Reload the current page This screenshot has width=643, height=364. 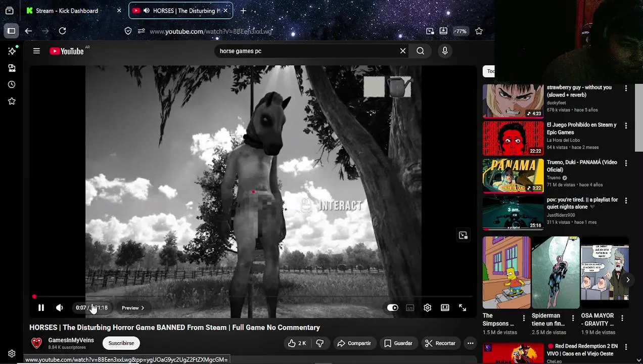pyautogui.click(x=62, y=31)
